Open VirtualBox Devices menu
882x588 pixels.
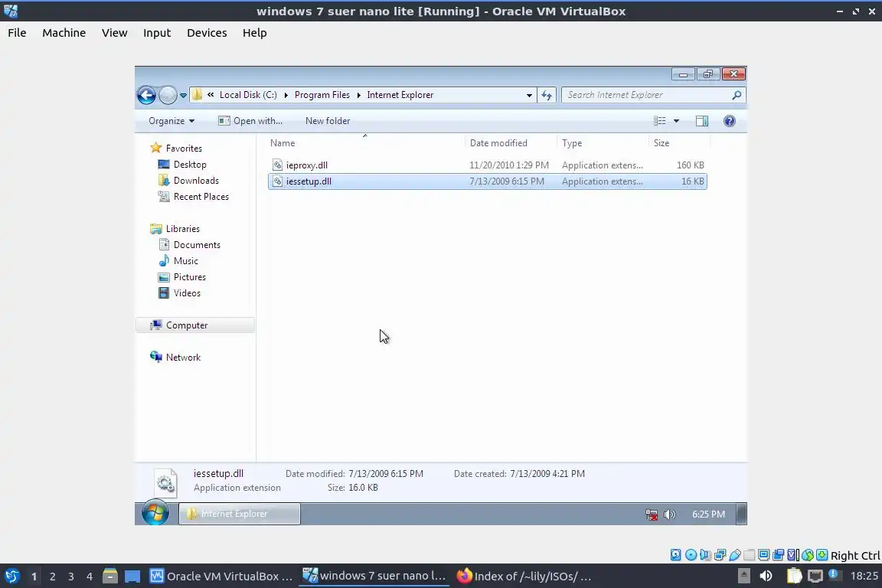[207, 33]
